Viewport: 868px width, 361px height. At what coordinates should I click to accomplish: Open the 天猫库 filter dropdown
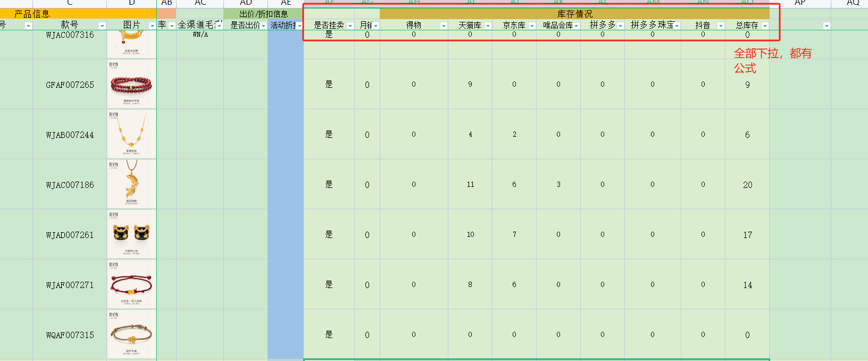(x=488, y=26)
